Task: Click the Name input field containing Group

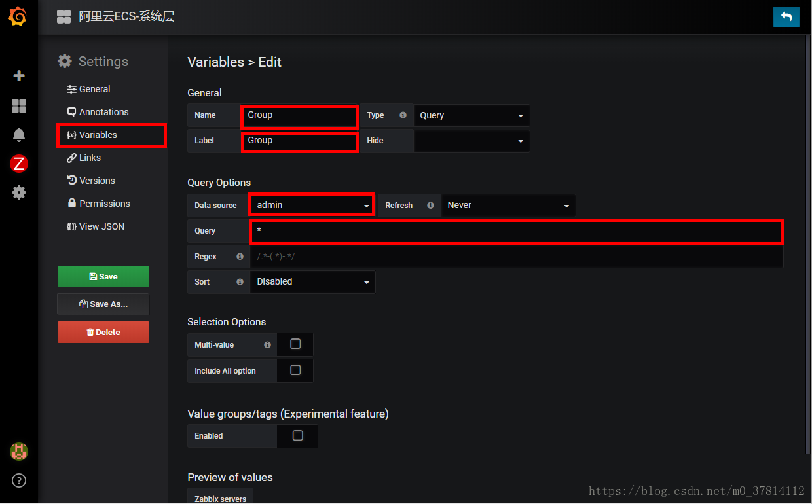Action: (299, 116)
